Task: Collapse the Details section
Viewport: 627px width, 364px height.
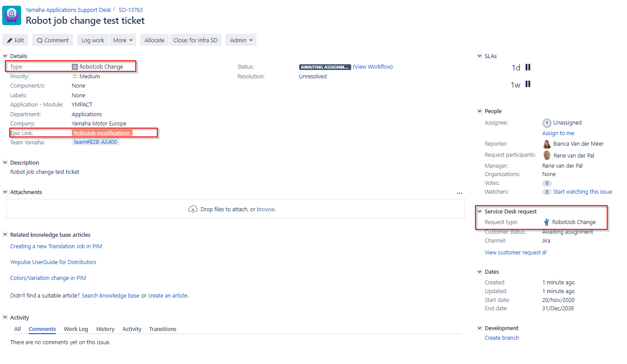Action: (x=5, y=56)
